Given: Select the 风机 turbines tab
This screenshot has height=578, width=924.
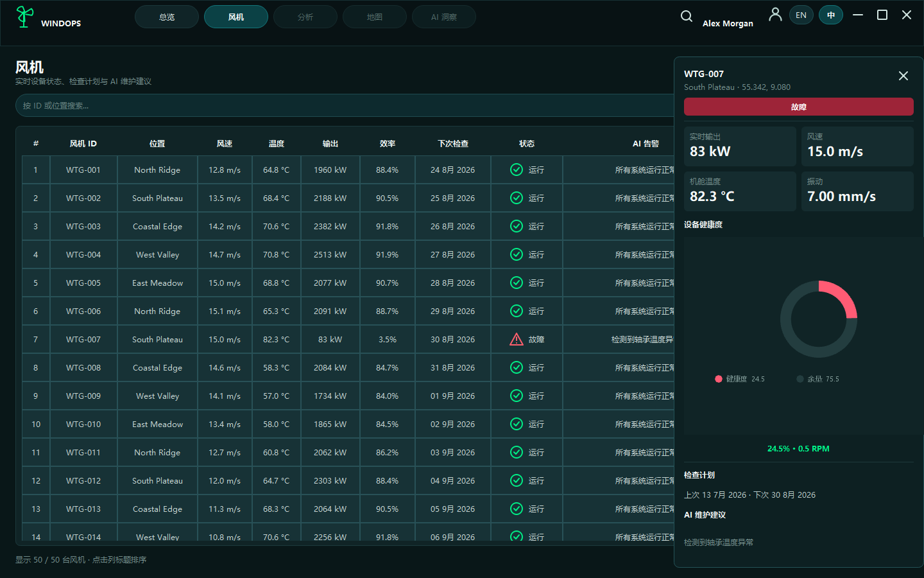Looking at the screenshot, I should click(x=236, y=17).
